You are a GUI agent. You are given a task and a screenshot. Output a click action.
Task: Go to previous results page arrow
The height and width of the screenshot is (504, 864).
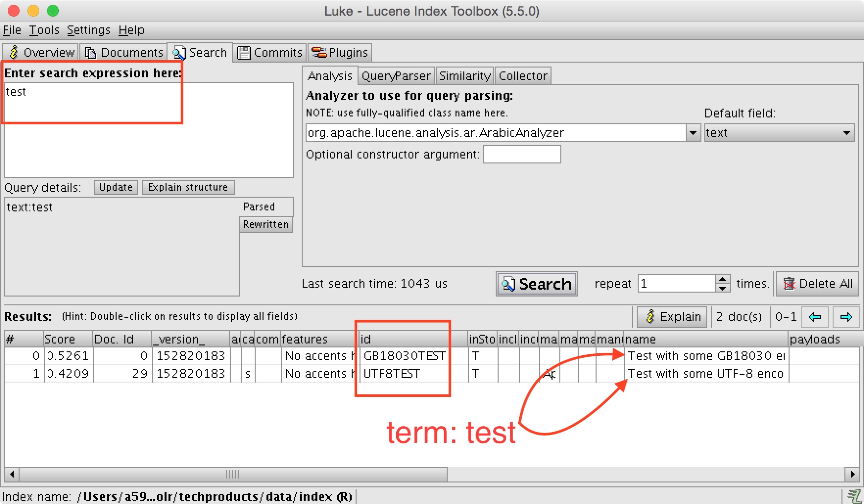pyautogui.click(x=815, y=317)
